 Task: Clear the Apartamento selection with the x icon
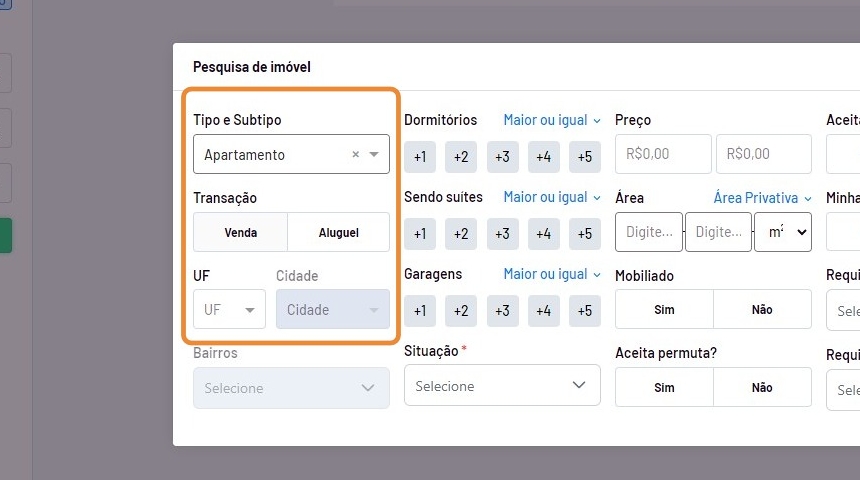tap(356, 155)
